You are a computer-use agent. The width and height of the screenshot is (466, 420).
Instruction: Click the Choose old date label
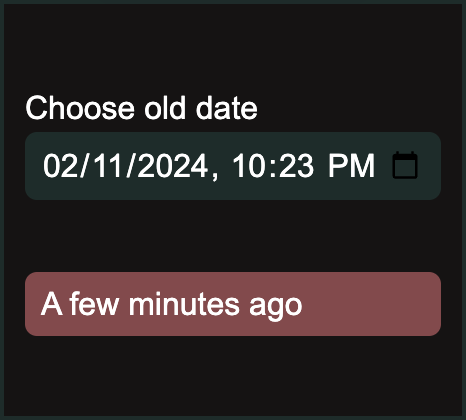142,108
